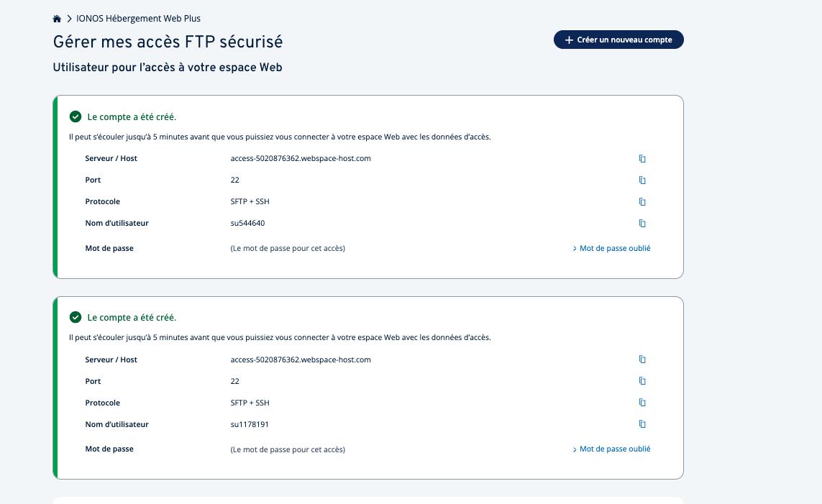
Task: Create a new FTP account
Action: point(618,40)
